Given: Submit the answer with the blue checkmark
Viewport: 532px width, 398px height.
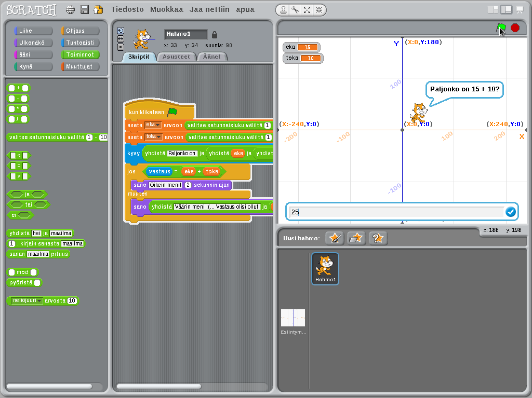Looking at the screenshot, I should pos(511,212).
